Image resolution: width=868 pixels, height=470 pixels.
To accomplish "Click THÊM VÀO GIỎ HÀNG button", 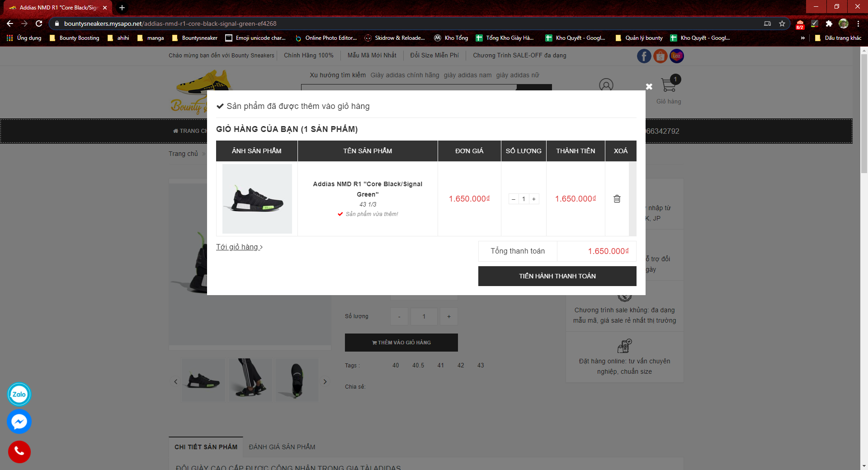I will click(401, 343).
